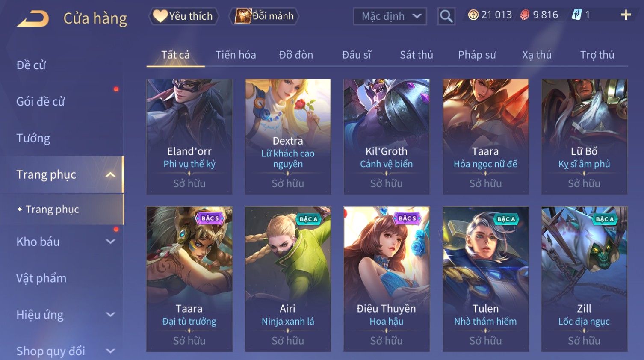Open Yêu thích favorites heart button
The height and width of the screenshot is (360, 644).
[183, 16]
